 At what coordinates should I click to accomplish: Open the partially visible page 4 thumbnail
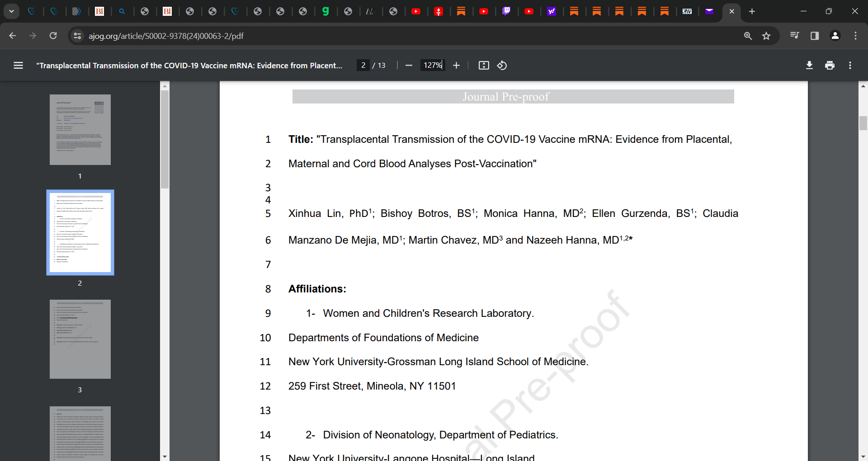click(x=80, y=433)
